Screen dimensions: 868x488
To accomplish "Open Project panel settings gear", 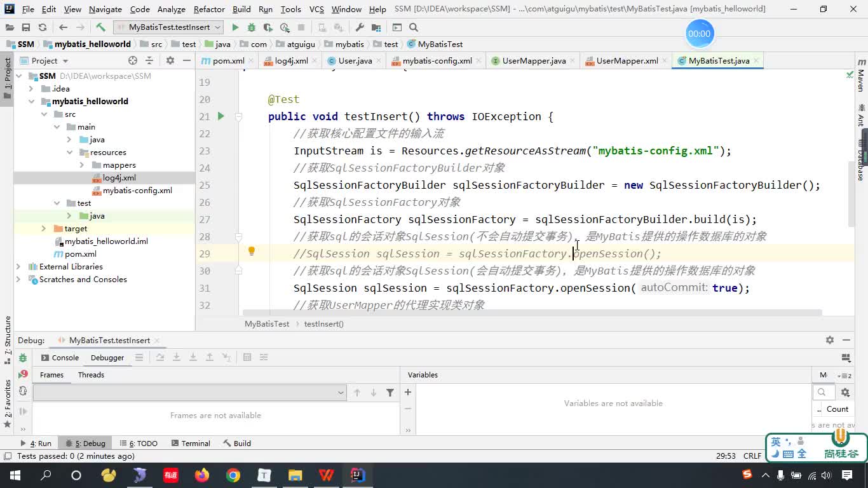I will coord(170,60).
